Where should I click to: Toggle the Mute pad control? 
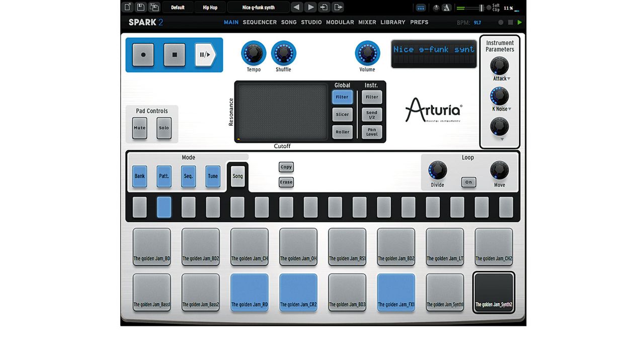tap(139, 128)
